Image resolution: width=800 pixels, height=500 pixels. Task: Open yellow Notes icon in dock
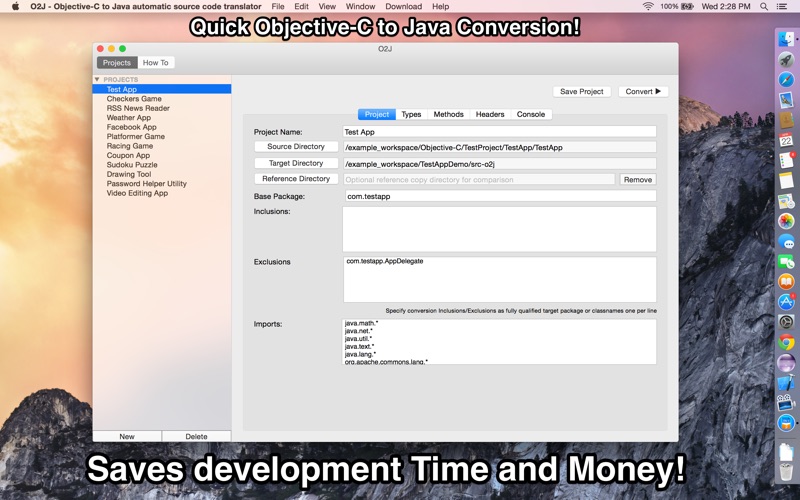coord(786,180)
